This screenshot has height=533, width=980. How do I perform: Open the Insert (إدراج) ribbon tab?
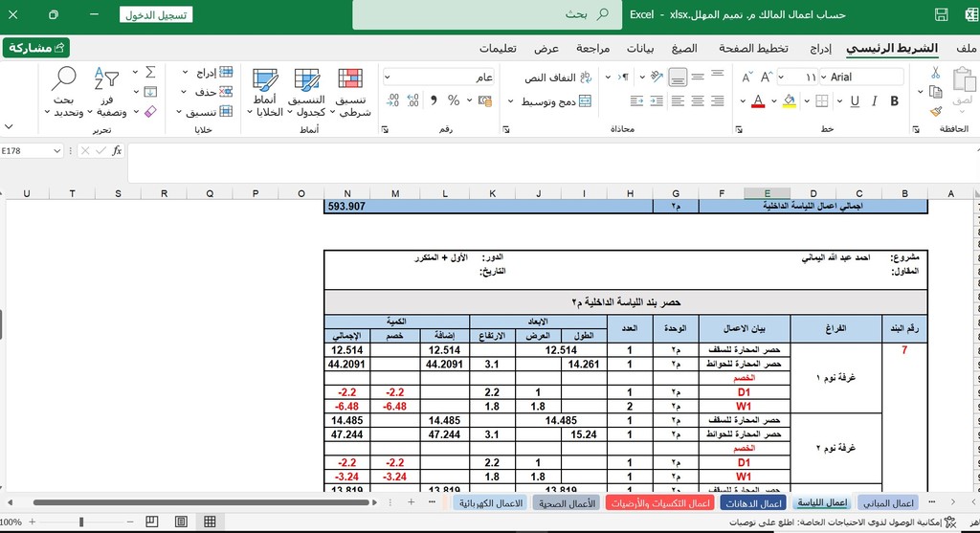820,48
